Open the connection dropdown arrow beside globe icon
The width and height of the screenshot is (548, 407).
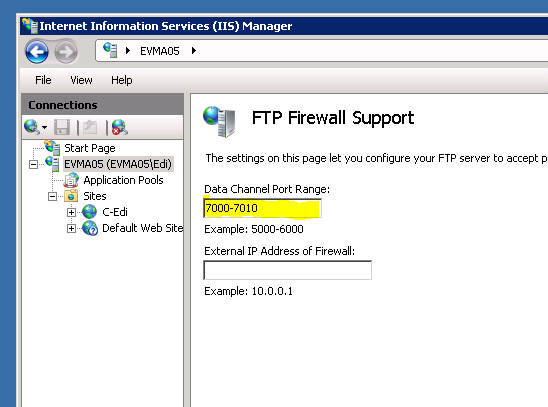coord(44,128)
